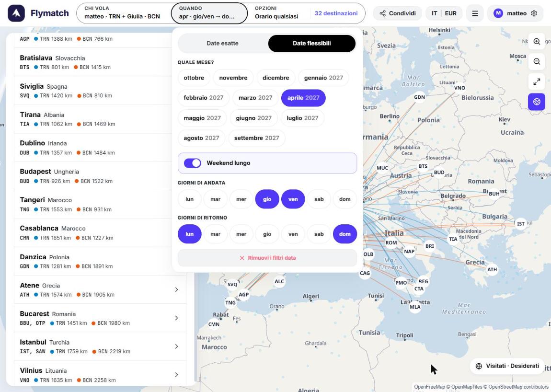The width and height of the screenshot is (551, 392).
Task: Deselect lun in Giorni di ritorno
Action: 189,234
